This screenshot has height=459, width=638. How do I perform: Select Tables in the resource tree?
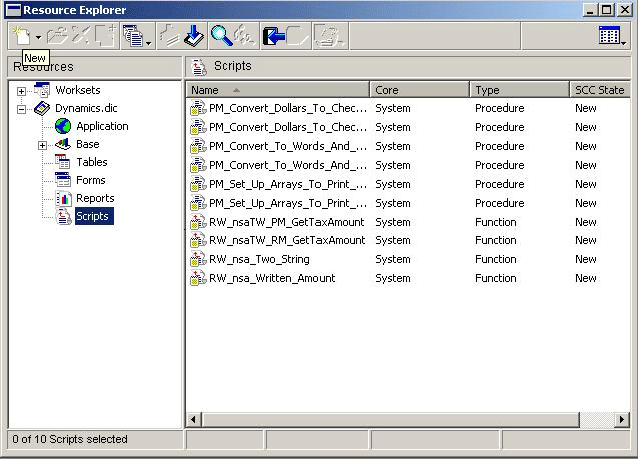92,162
